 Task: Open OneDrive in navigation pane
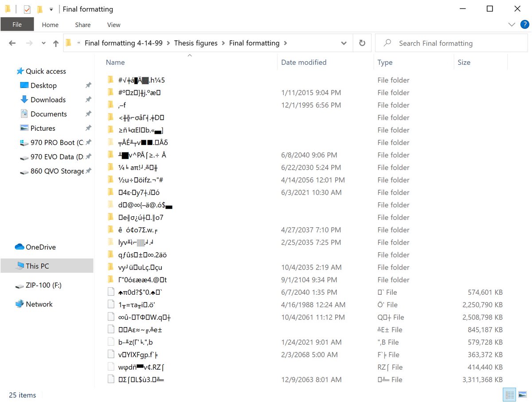tap(40, 247)
